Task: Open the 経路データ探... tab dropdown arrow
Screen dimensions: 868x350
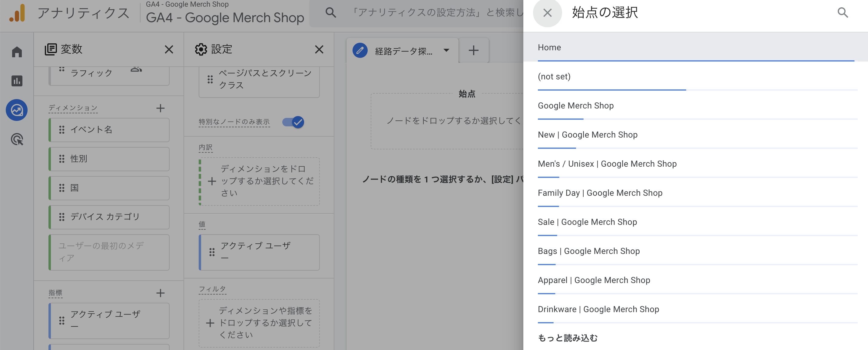Action: point(446,51)
